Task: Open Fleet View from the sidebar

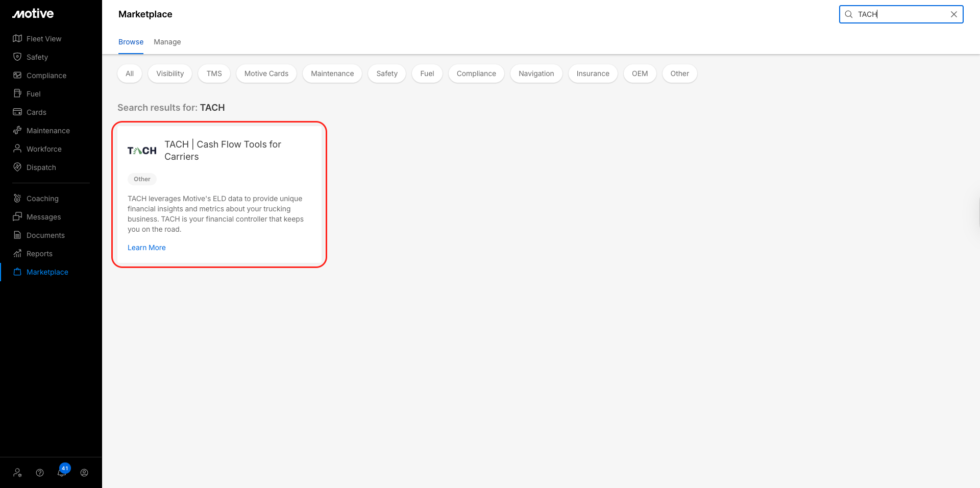Action: 43,39
